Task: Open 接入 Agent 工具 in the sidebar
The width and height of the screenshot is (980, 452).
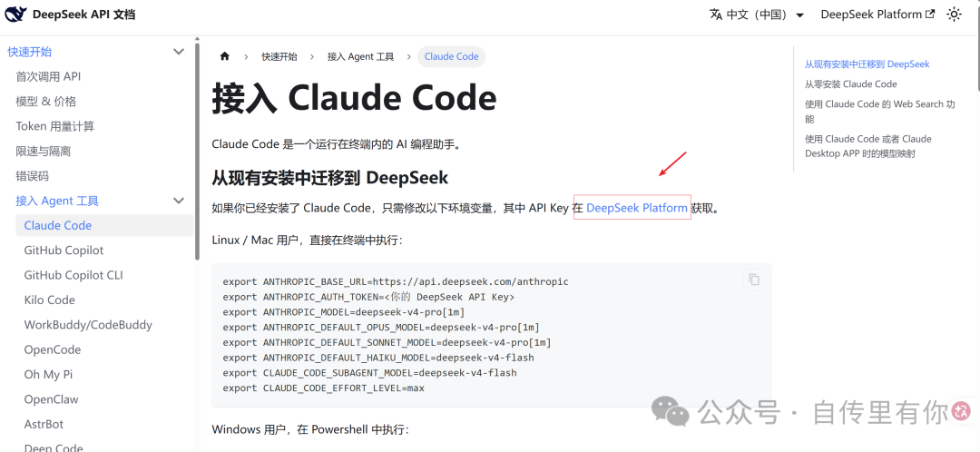Action: [x=57, y=201]
